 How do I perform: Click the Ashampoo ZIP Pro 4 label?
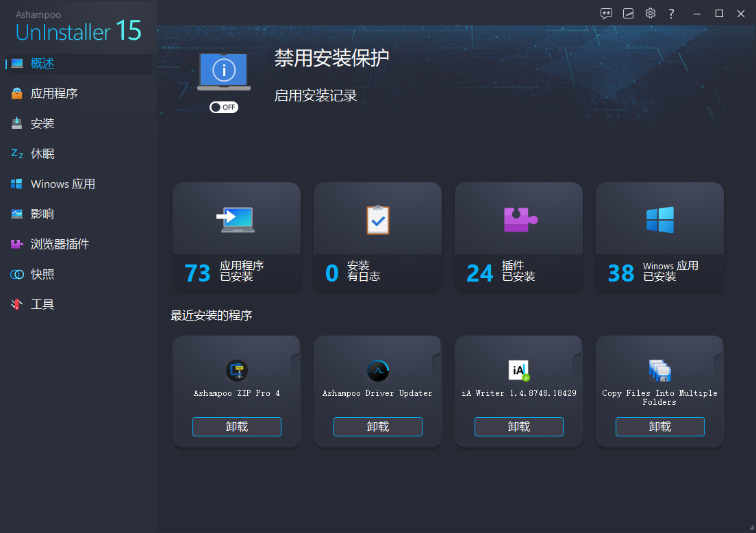coord(237,393)
